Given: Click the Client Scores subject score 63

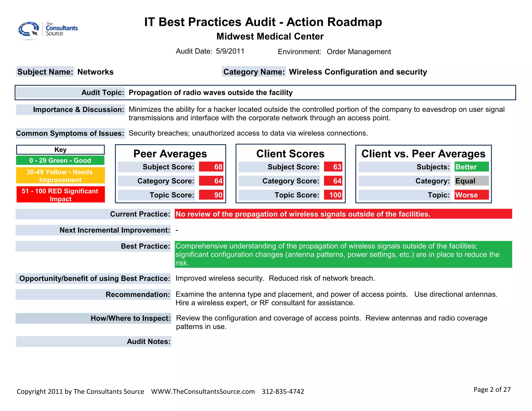Looking at the screenshot, I should click(x=333, y=167).
